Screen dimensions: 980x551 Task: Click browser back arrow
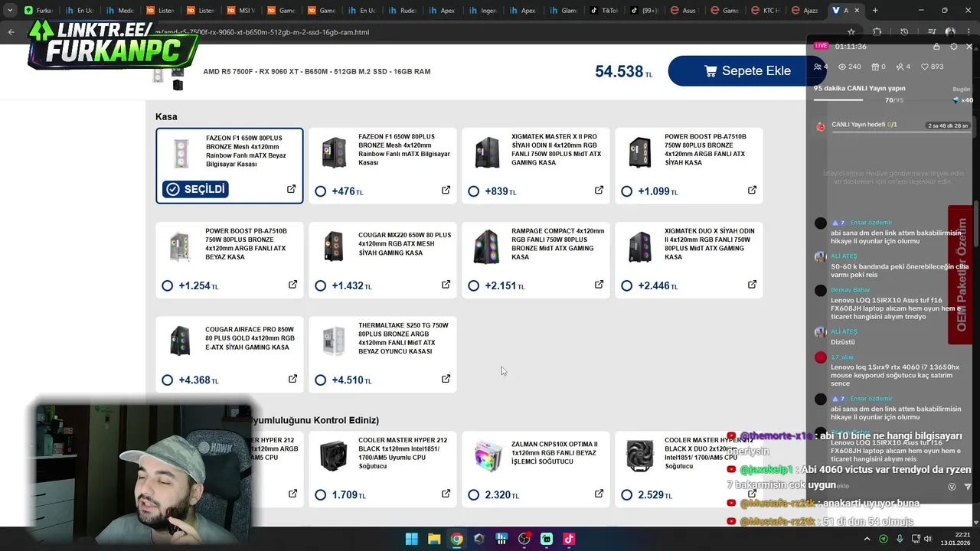11,32
